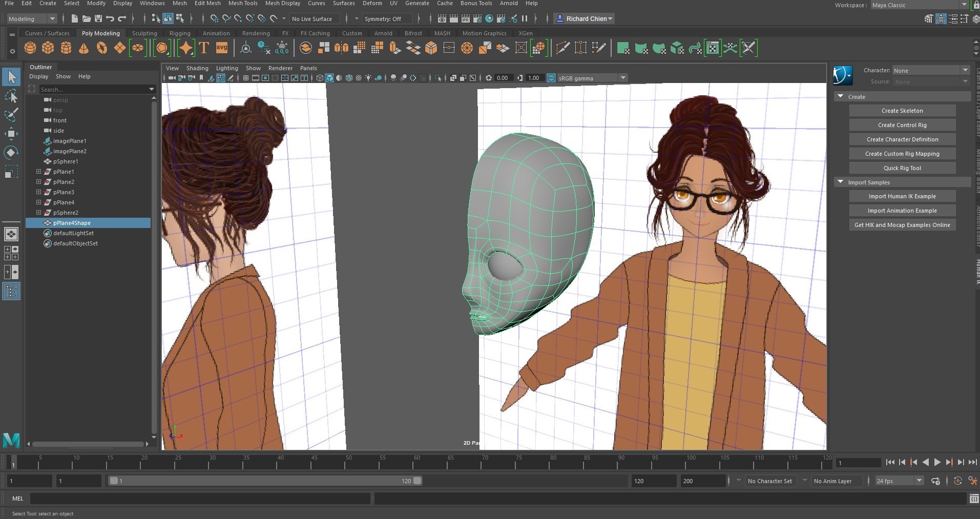Click the undo arrow icon

tap(110, 19)
